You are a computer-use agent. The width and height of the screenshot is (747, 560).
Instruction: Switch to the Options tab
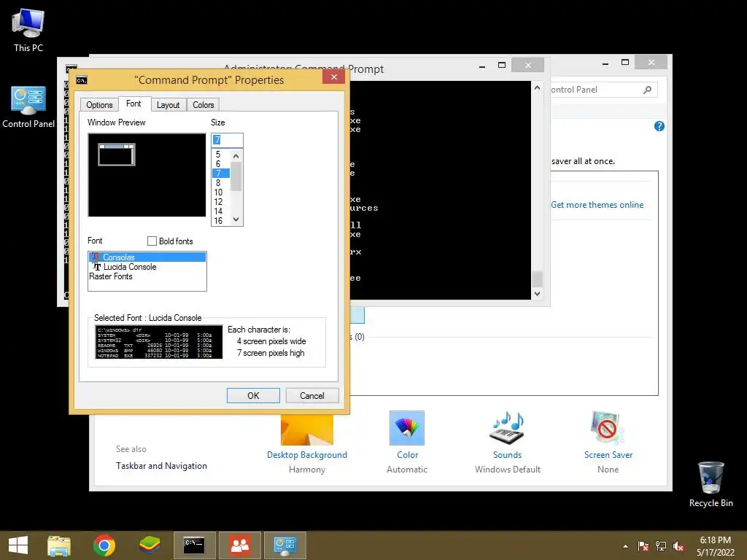tap(99, 105)
